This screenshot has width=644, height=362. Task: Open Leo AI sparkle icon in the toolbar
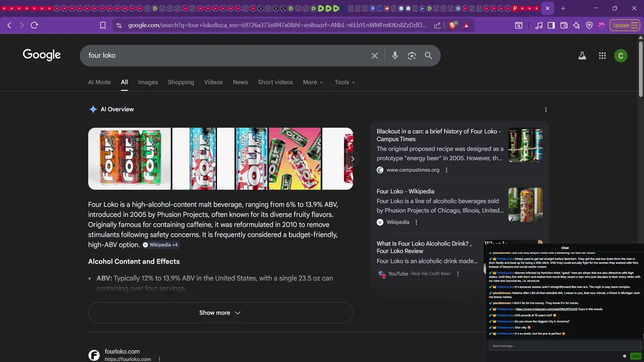tap(577, 25)
